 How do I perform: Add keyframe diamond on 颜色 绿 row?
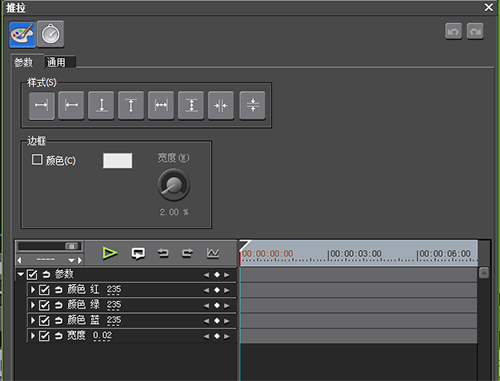(217, 305)
